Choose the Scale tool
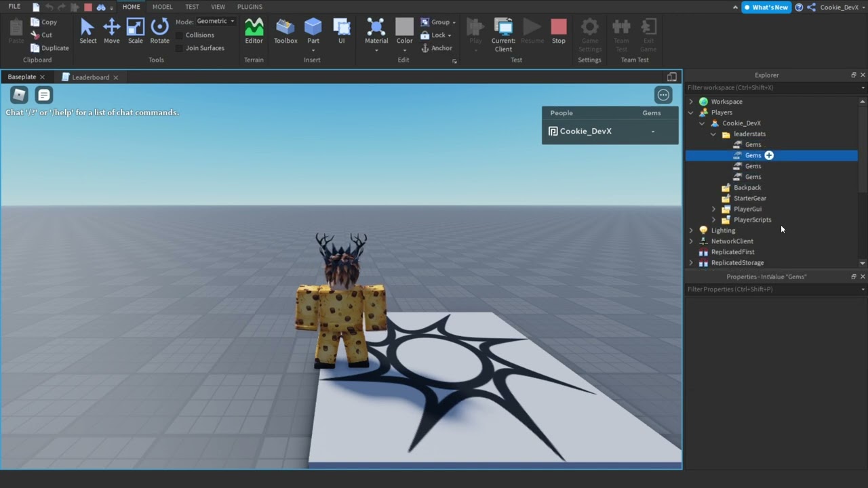Image resolution: width=868 pixels, height=488 pixels. pos(136,32)
